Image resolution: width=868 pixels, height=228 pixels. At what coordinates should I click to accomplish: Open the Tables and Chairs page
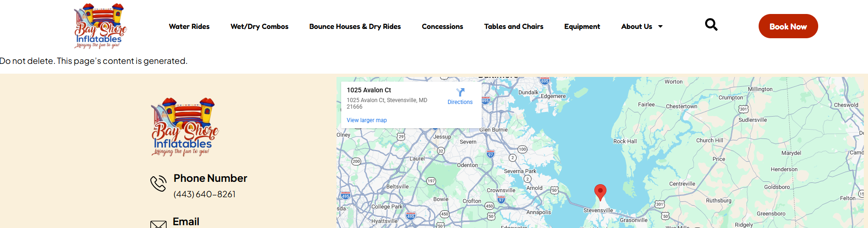[x=513, y=27]
